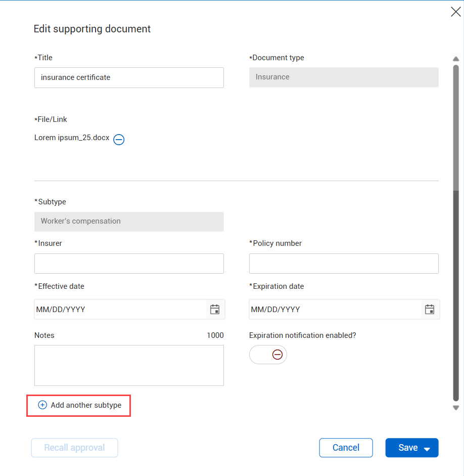
Task: Open the Effective date calendar picker
Action: tap(215, 310)
